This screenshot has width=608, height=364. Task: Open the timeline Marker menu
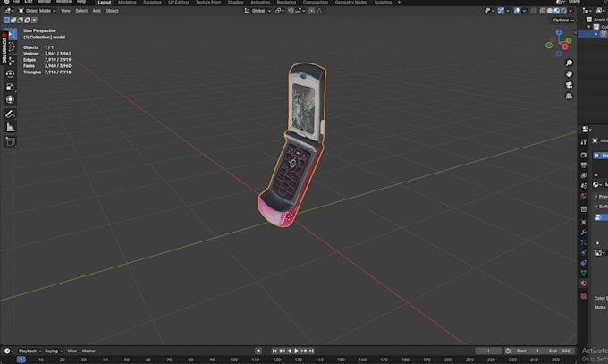tap(89, 351)
